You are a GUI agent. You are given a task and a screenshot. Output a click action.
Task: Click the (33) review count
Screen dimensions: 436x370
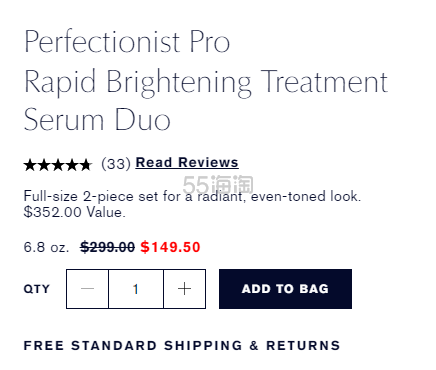pos(116,164)
